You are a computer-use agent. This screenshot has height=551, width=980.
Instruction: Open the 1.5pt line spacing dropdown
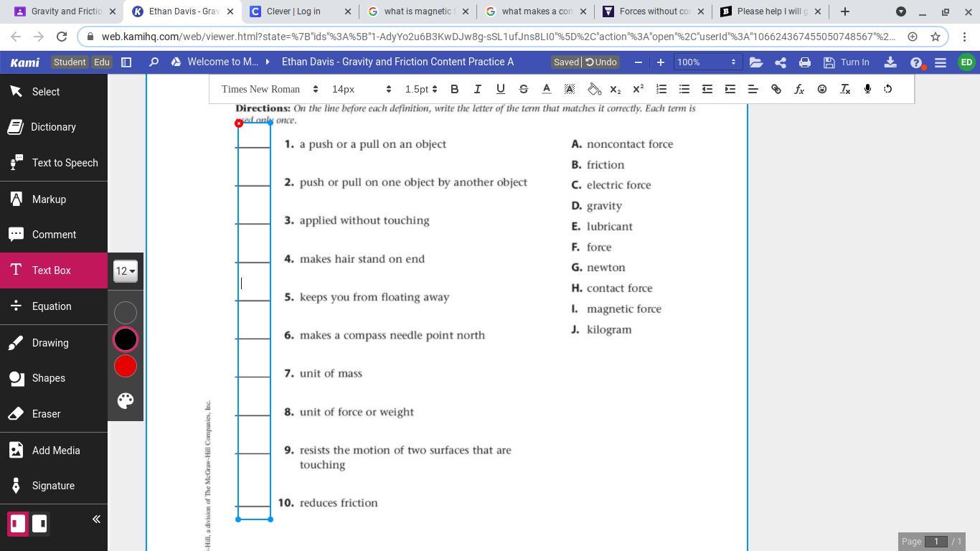pyautogui.click(x=420, y=89)
